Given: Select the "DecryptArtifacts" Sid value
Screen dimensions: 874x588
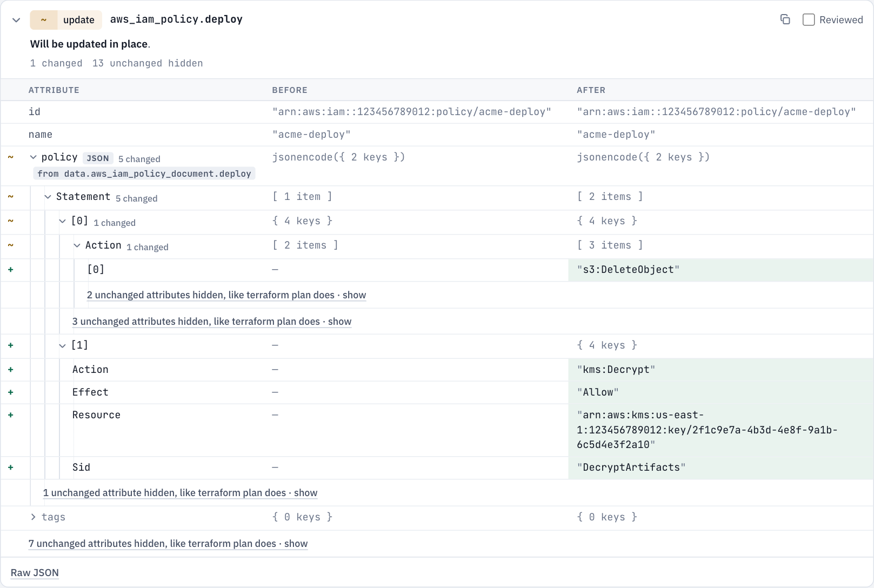Looking at the screenshot, I should pyautogui.click(x=631, y=467).
